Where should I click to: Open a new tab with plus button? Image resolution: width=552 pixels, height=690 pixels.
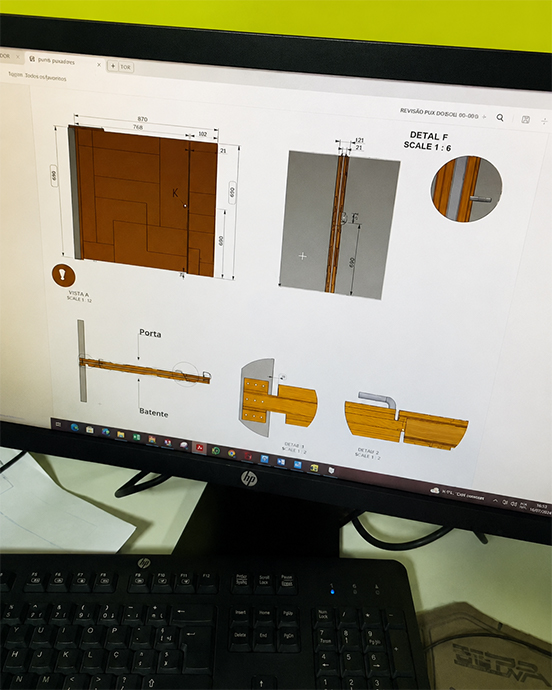coord(113,66)
